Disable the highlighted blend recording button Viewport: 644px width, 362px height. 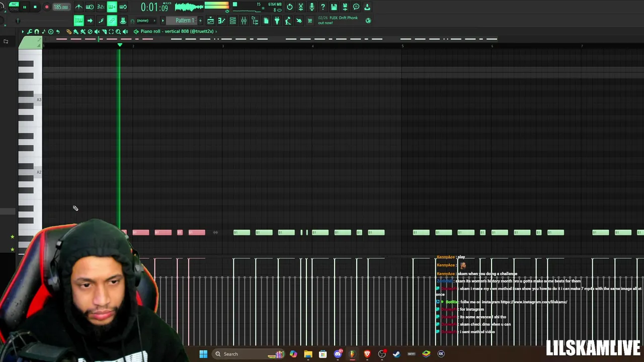tap(112, 7)
